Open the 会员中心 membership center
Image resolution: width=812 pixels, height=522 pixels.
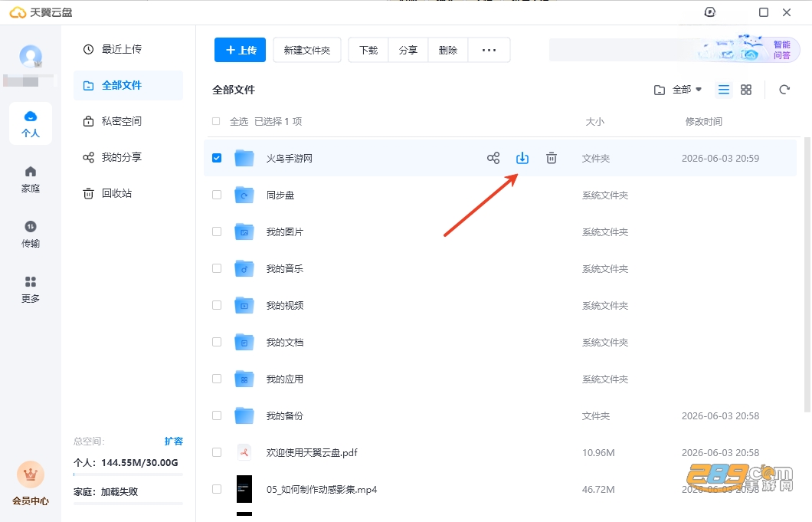tap(31, 483)
